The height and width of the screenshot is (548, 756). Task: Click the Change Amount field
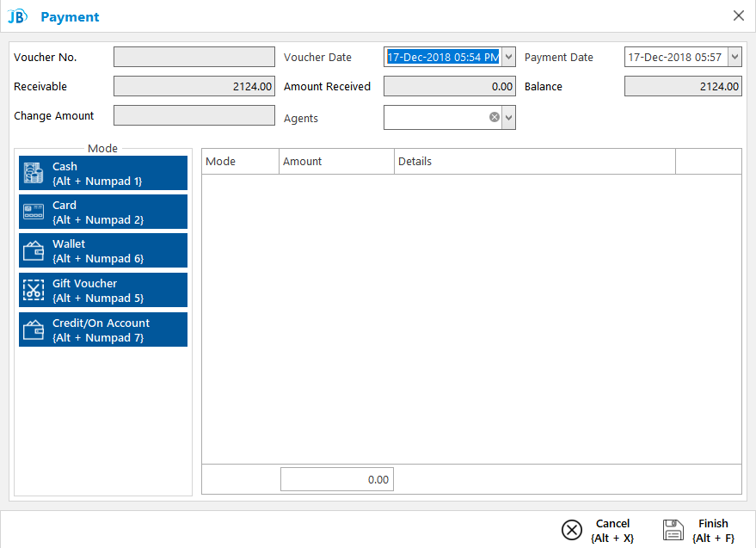(x=194, y=115)
